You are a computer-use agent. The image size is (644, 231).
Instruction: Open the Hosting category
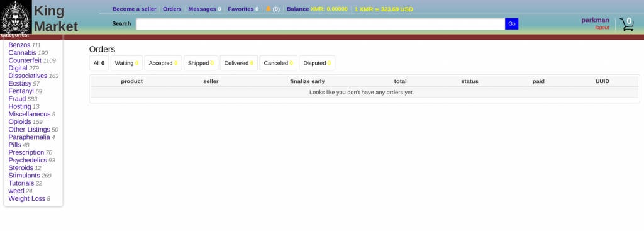point(19,106)
